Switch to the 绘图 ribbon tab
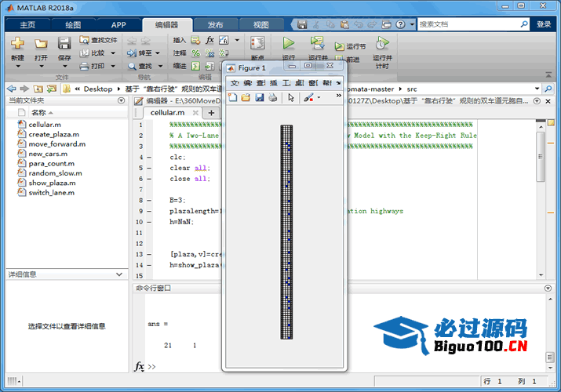 point(73,24)
